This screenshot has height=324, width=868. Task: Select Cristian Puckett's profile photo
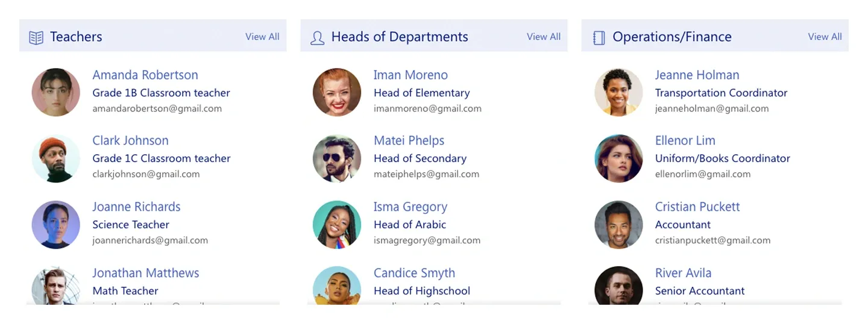pos(618,225)
